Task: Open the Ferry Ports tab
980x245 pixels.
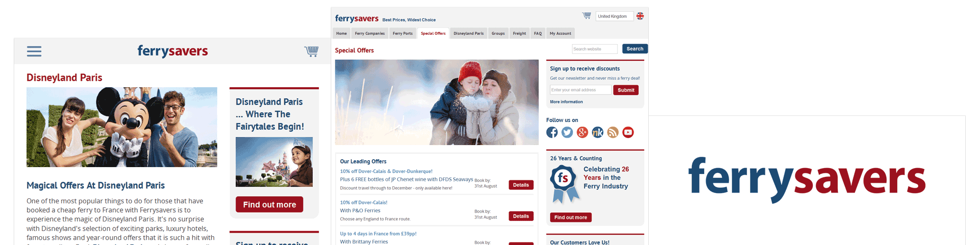Action: point(403,33)
